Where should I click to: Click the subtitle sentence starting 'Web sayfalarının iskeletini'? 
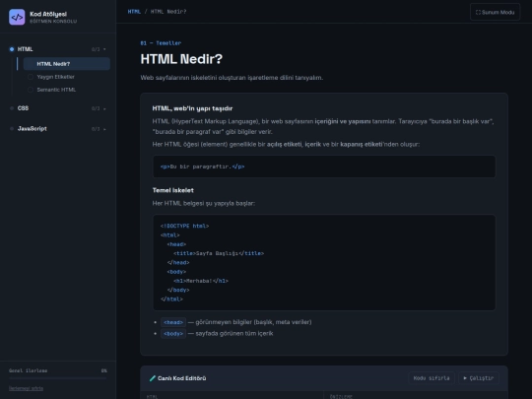(232, 78)
